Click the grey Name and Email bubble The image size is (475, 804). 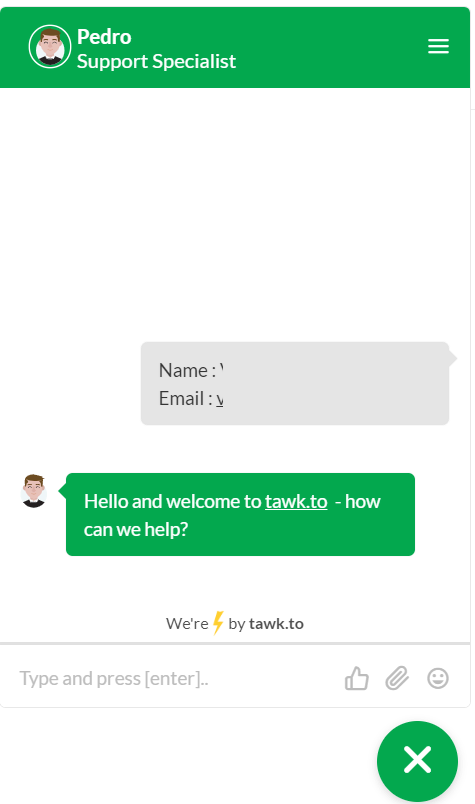coord(295,384)
